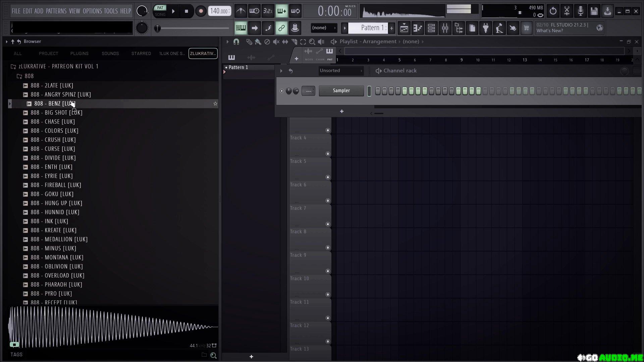Open the Pattern 1 selector
644x362 pixels.
click(368, 28)
